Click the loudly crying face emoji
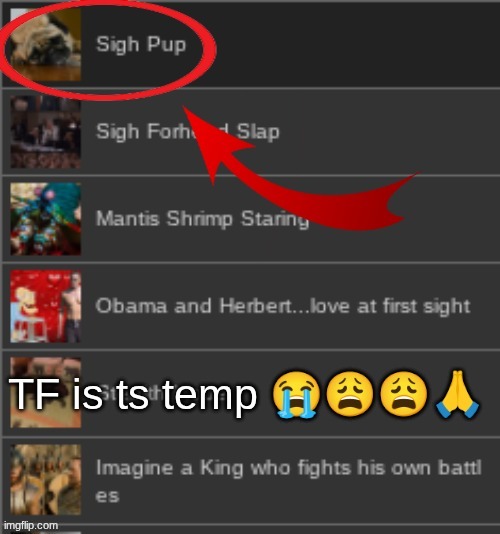 296,394
